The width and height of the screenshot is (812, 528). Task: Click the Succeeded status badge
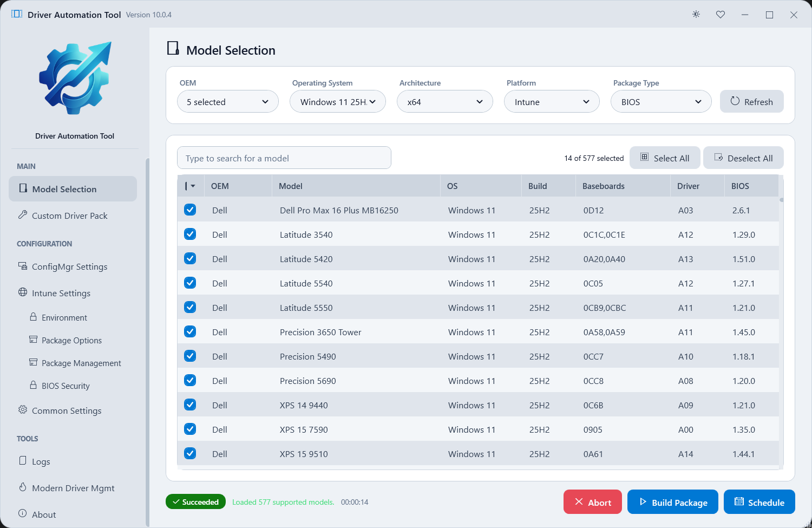pyautogui.click(x=196, y=502)
